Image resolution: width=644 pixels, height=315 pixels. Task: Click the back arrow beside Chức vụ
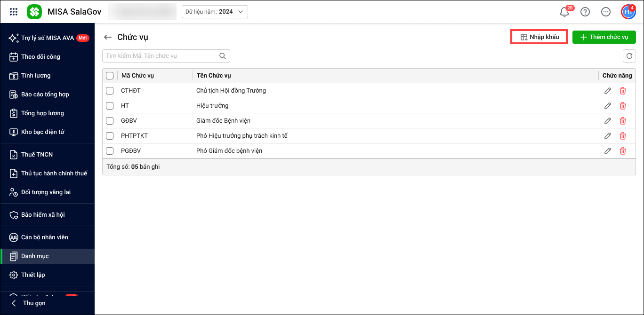[108, 37]
